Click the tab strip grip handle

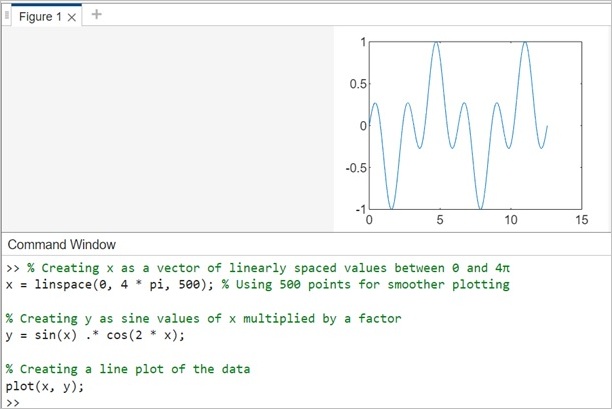pos(8,15)
